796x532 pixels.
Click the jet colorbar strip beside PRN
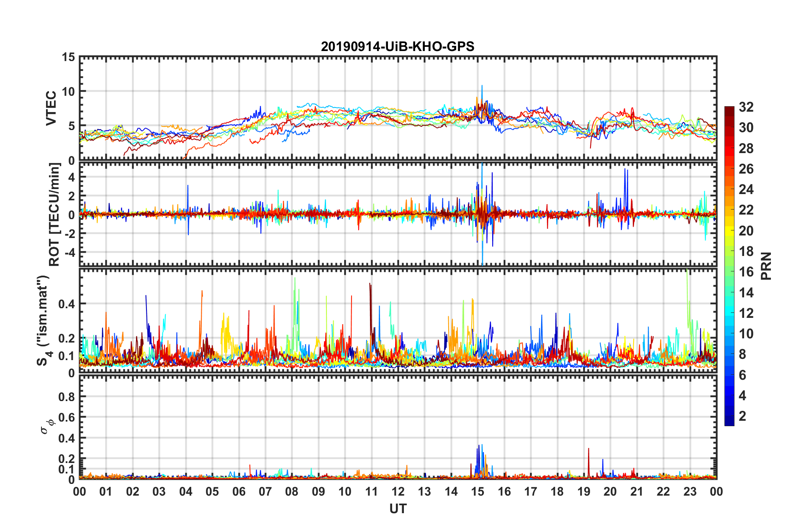point(729,266)
